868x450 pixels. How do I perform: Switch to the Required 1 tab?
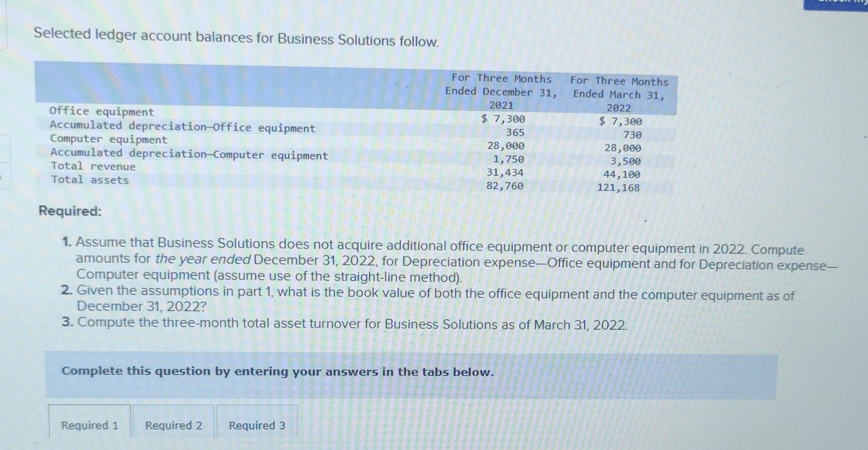coord(89,425)
